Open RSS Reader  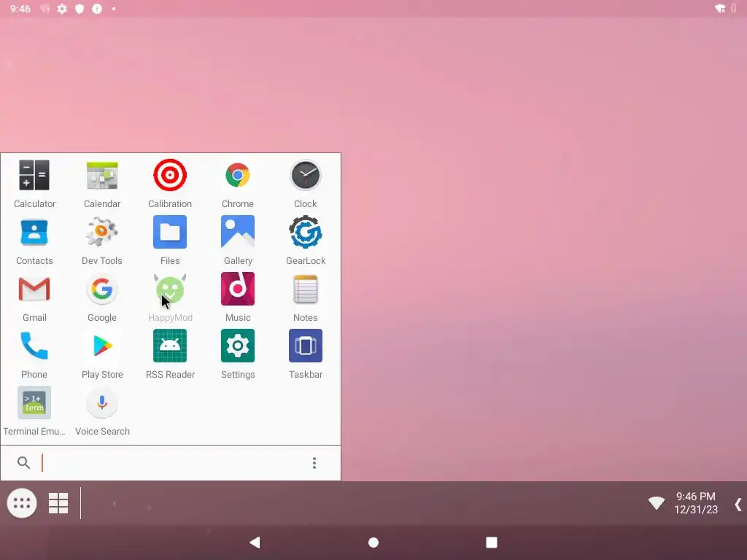[x=170, y=354]
